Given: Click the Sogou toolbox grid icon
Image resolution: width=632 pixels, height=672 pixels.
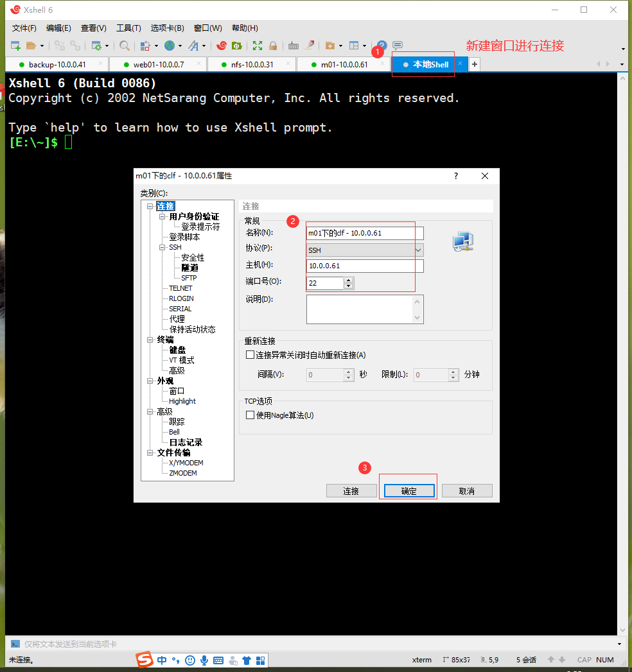Looking at the screenshot, I should tap(260, 660).
